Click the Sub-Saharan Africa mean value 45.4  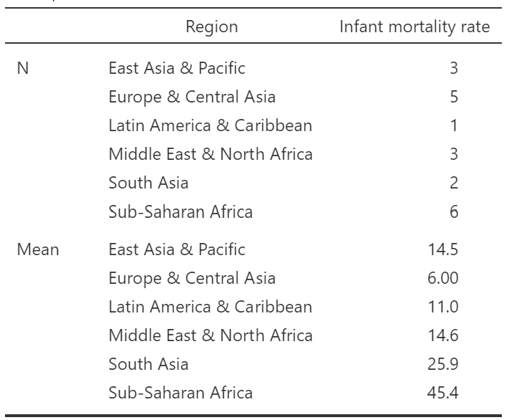[x=442, y=393]
